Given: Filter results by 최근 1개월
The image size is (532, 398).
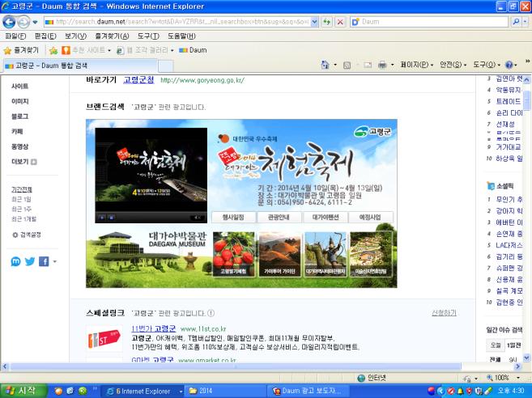Looking at the screenshot, I should click(23, 219).
